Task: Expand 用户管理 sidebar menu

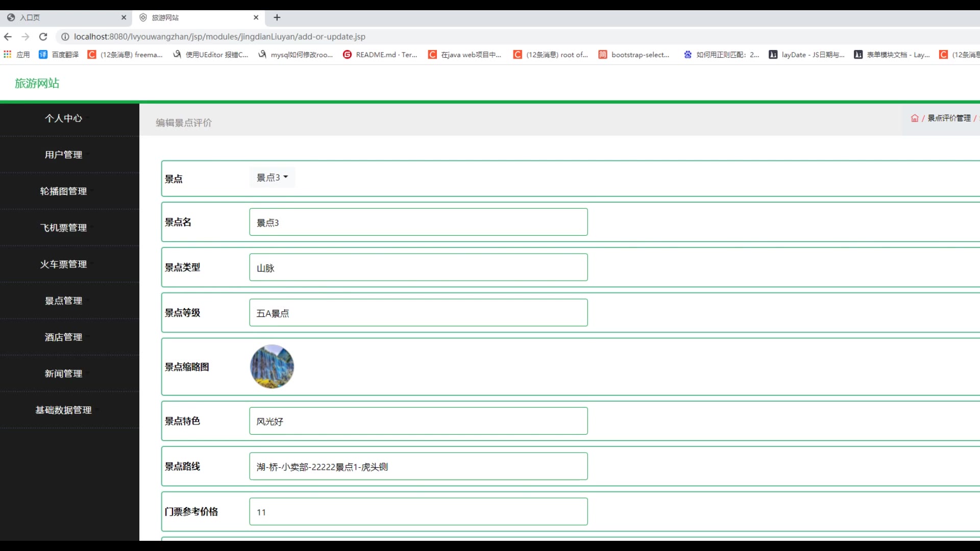Action: (x=63, y=155)
